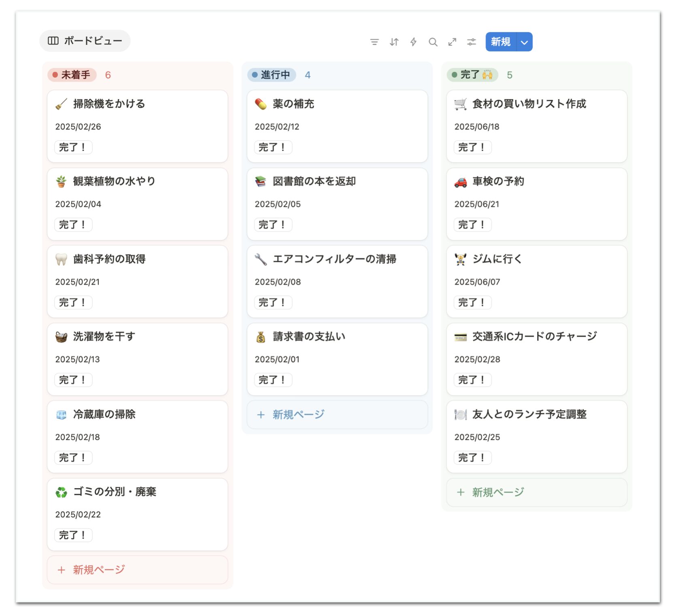Viewport: 676px width, 616px height.
Task: Click the search magnifier icon
Action: 433,42
